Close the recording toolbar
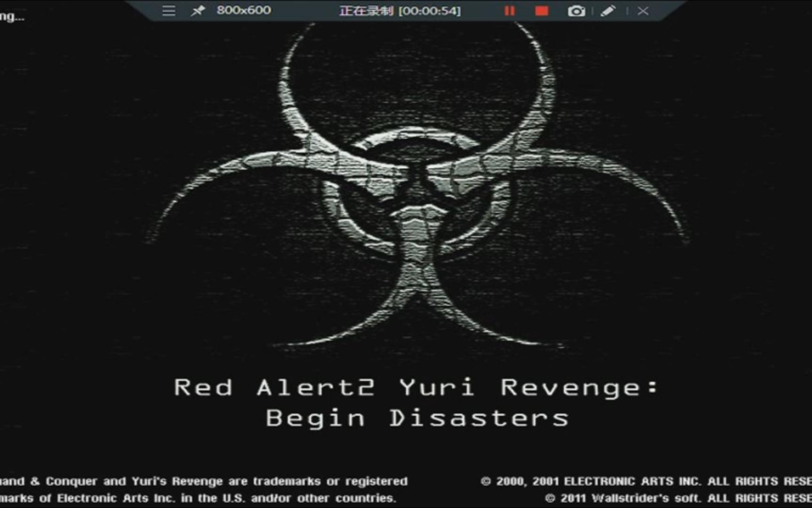Screen dimensions: 812x508 [643, 11]
